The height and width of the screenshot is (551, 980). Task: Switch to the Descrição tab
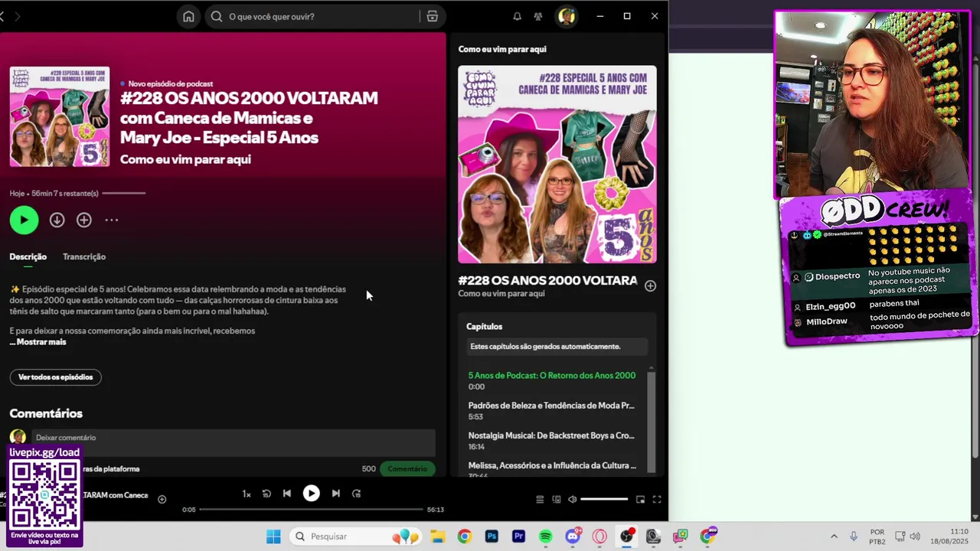coord(28,256)
